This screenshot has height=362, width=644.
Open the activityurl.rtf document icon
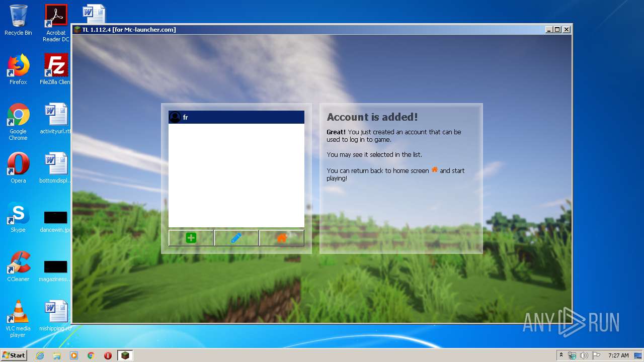(x=56, y=119)
